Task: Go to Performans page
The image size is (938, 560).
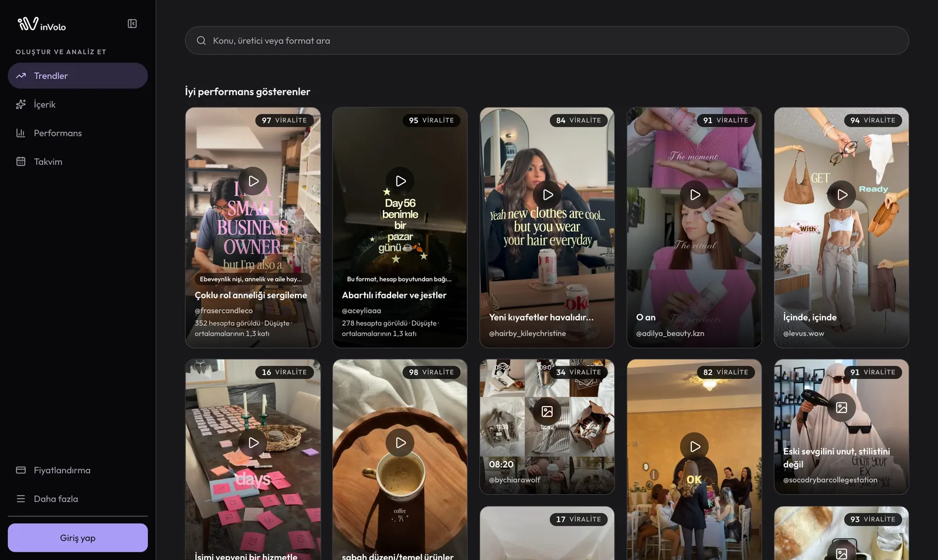Action: click(x=78, y=133)
